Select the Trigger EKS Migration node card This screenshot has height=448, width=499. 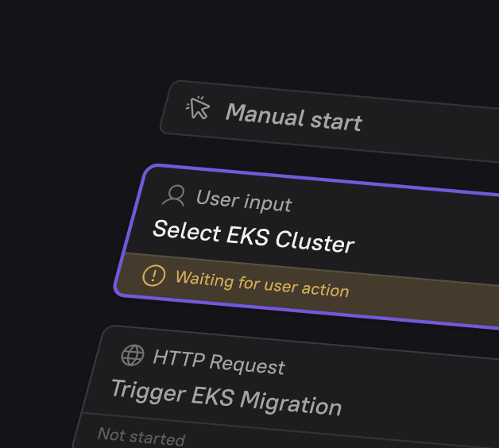(285, 387)
